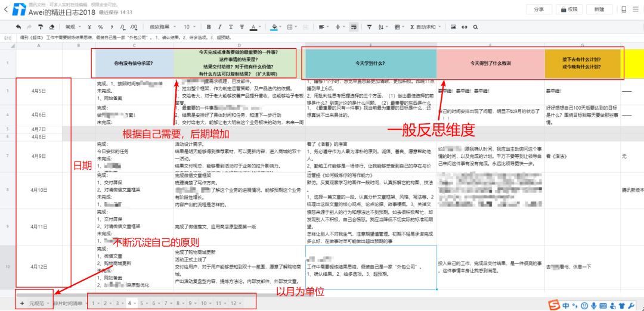Viewport: 644px width, 311px height.
Task: Click the clear format eraser icon
Action: pyautogui.click(x=52, y=27)
